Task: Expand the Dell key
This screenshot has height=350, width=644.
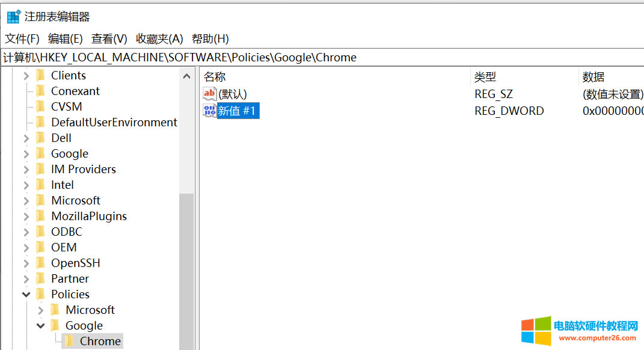Action: 26,138
